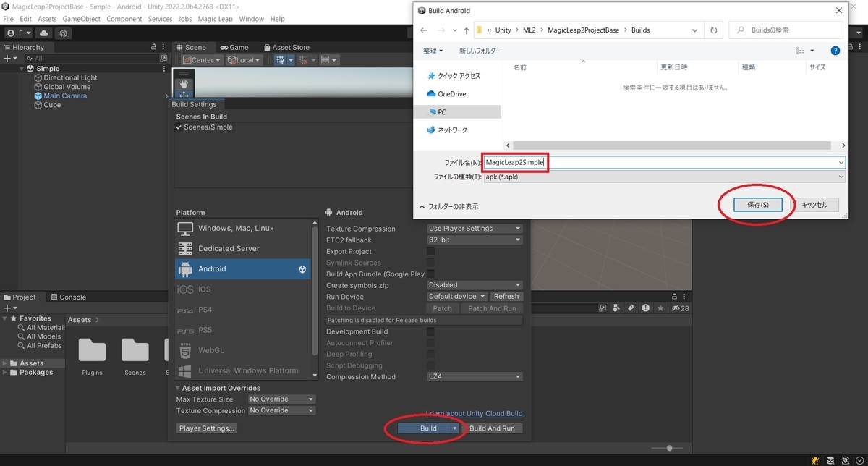Click the file name input field
This screenshot has height=466, width=868.
tap(664, 163)
